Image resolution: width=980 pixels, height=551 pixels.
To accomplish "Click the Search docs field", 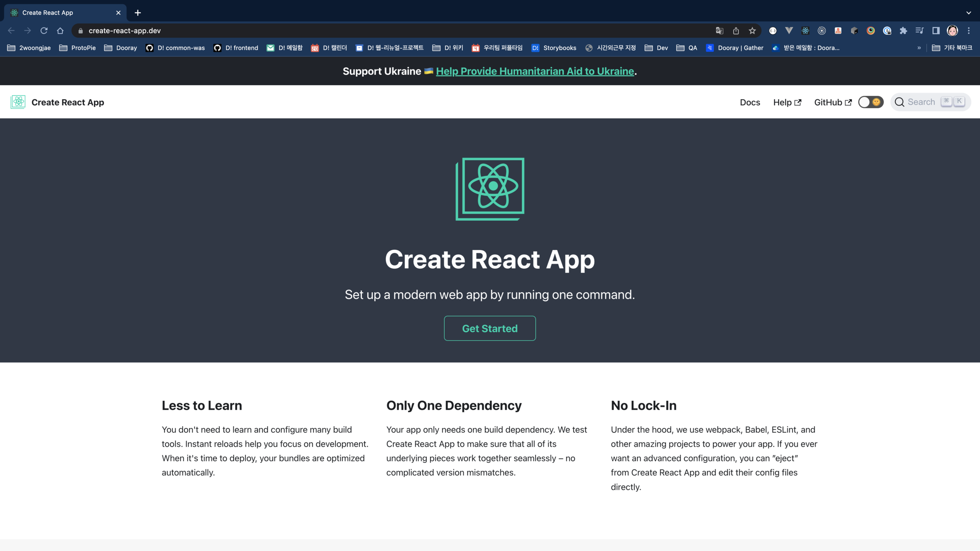I will pos(930,102).
